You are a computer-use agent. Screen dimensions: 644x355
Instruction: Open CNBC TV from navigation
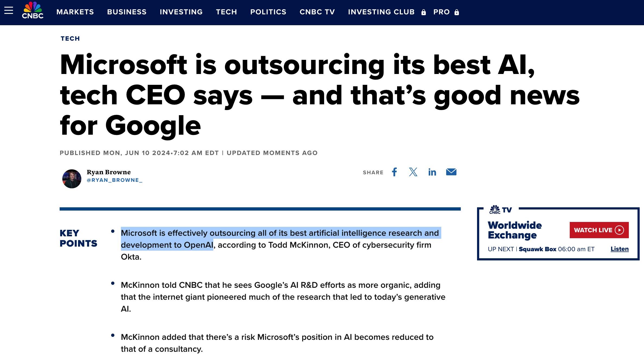tap(317, 12)
